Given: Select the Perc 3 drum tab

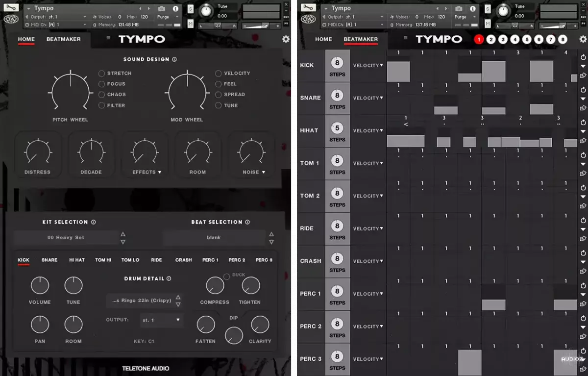Looking at the screenshot, I should point(264,260).
